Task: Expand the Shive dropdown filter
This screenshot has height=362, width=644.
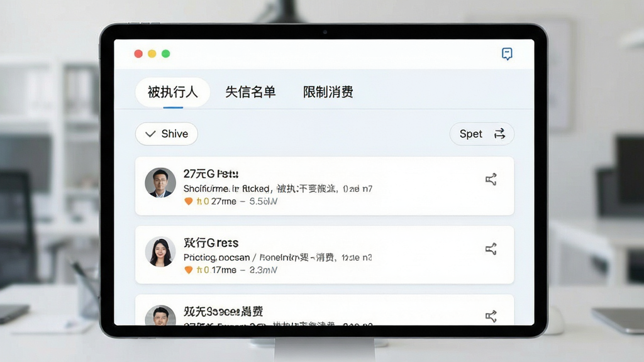Action: tap(166, 134)
